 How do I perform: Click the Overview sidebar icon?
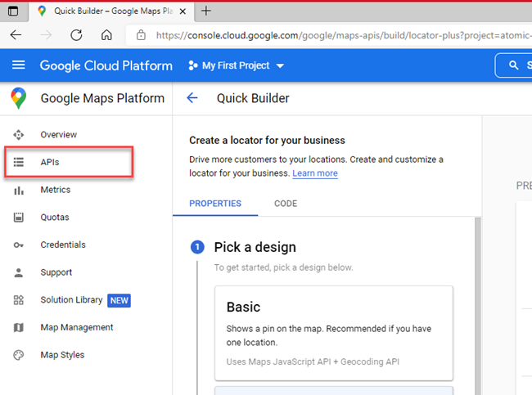coord(19,134)
